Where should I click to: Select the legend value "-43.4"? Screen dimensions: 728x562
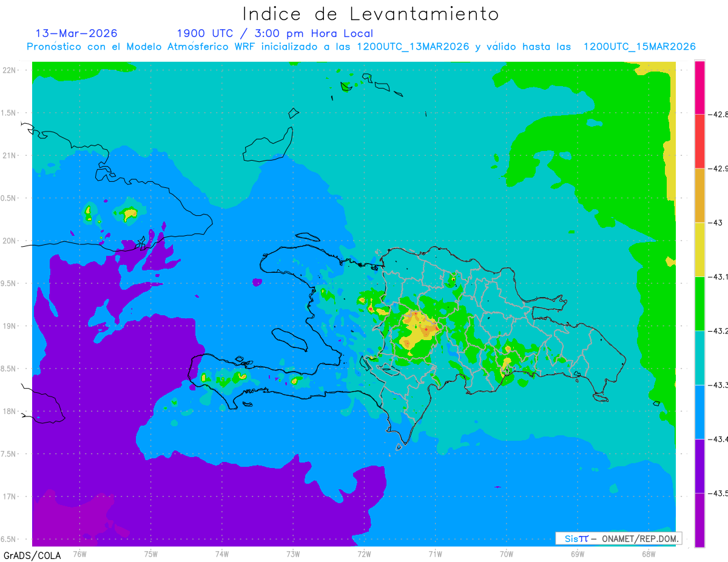[x=718, y=439]
